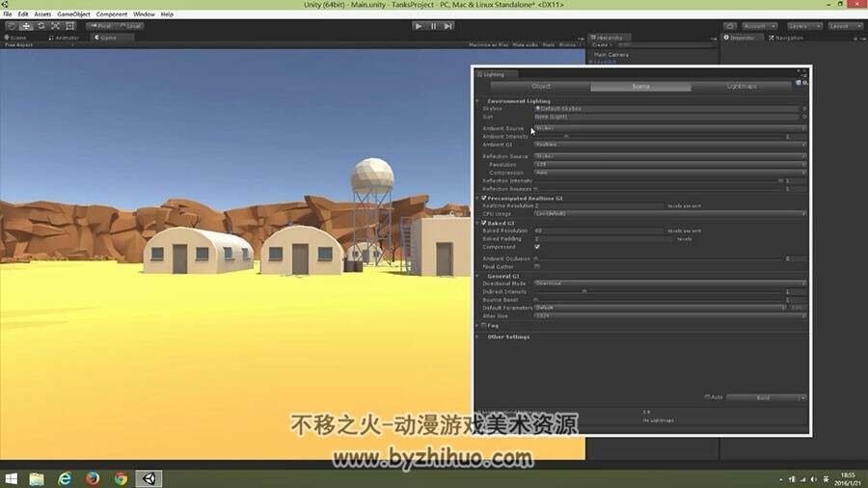
Task: Open the Gizmos menu in Game view
Action: pos(568,44)
